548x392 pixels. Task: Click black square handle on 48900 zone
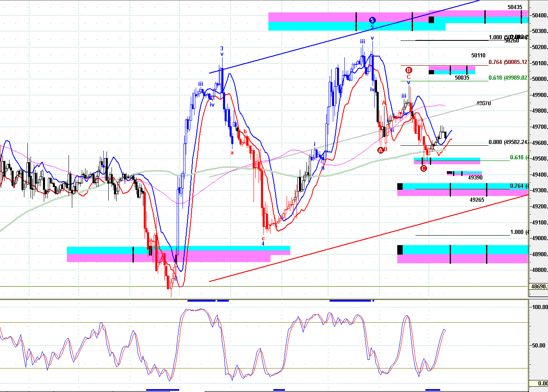point(400,250)
